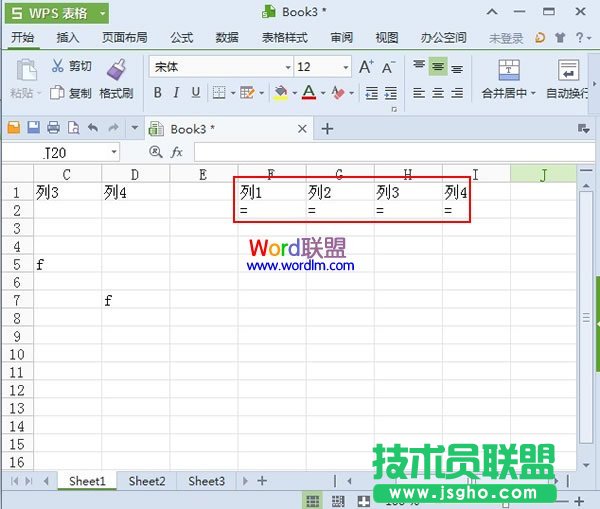Click into the formula bar input
Screen dimensions: 600x509
tap(394, 152)
